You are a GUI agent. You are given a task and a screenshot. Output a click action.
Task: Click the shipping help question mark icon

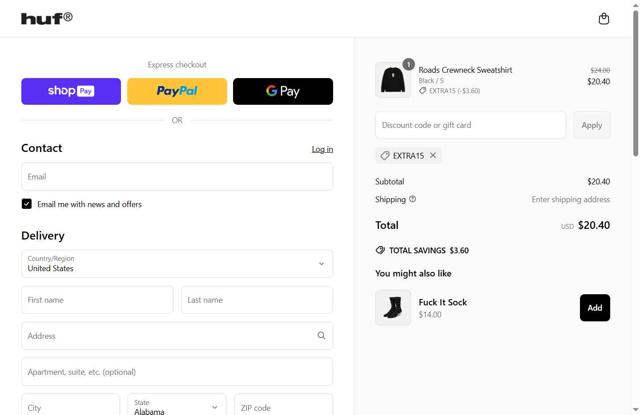(412, 199)
